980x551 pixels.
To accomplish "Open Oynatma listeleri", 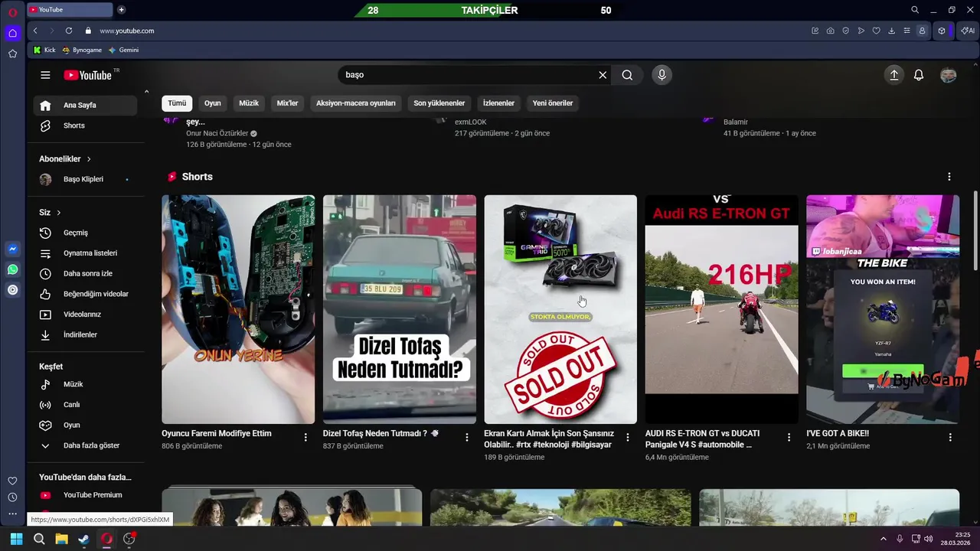I will [85, 253].
